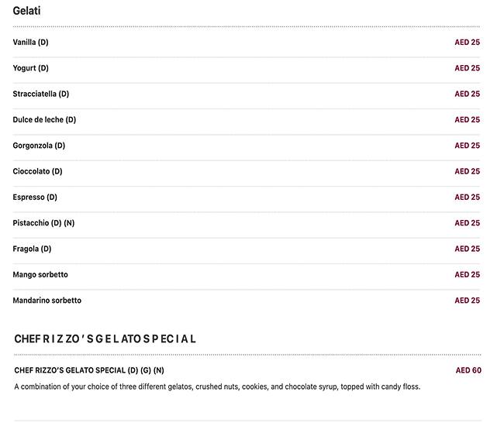Select the Vanilla (D) gelato item

click(31, 43)
